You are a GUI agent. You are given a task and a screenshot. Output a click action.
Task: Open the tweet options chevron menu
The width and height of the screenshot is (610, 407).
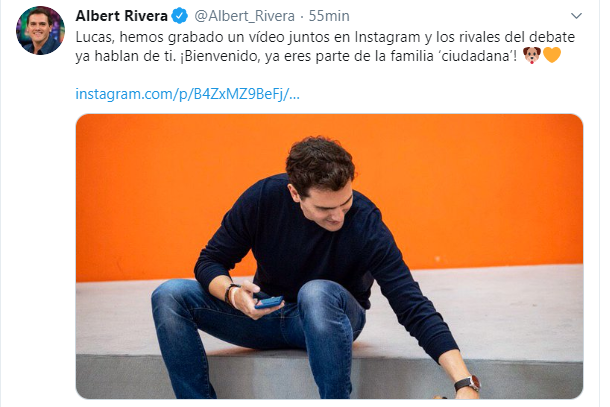pyautogui.click(x=576, y=16)
